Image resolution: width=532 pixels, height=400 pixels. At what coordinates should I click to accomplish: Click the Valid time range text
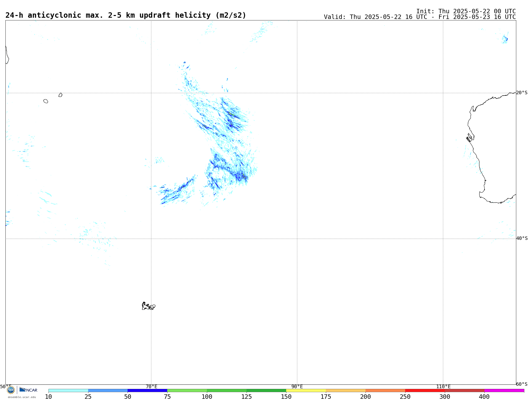click(420, 17)
